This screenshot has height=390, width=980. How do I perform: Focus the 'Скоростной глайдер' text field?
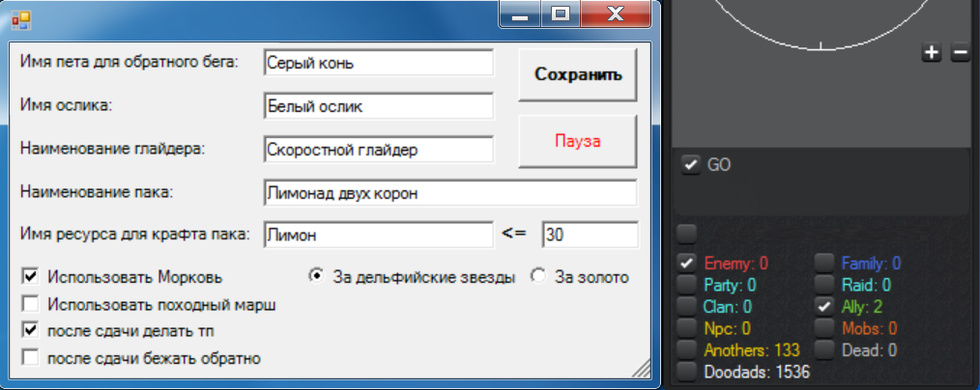[379, 150]
